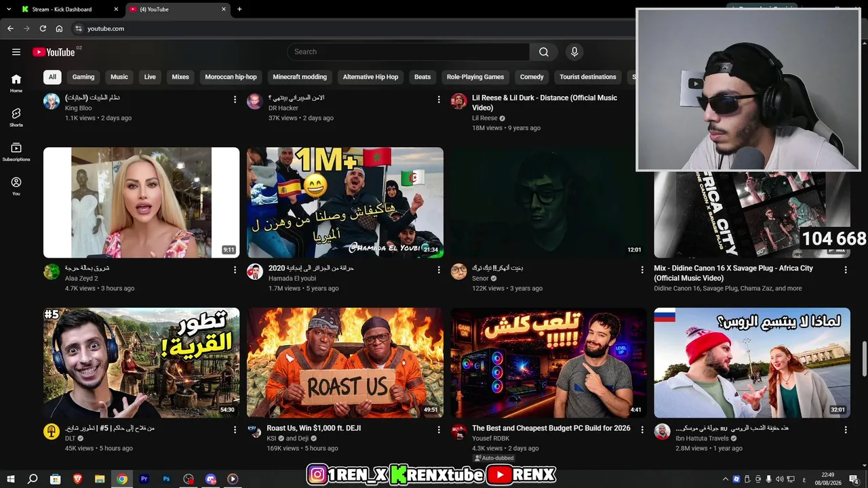Open more options for Roast Us video

[x=439, y=430]
